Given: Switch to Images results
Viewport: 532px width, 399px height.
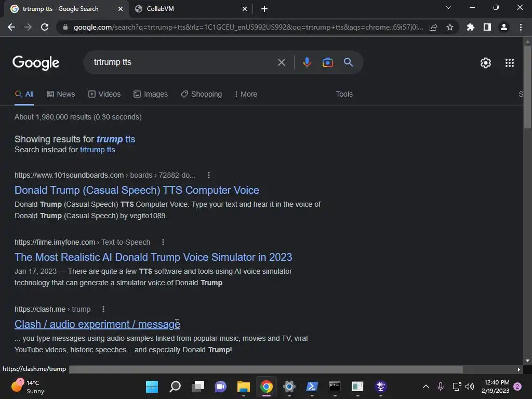Looking at the screenshot, I should (151, 95).
